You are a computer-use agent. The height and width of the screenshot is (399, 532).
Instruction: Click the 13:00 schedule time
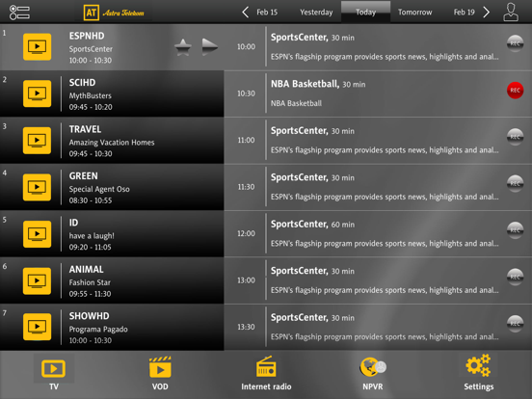pyautogui.click(x=246, y=280)
